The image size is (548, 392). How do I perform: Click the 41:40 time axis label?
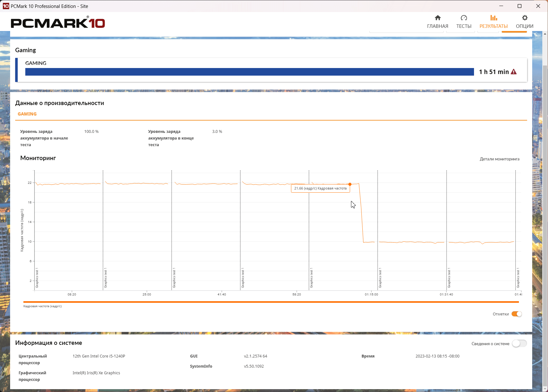point(222,295)
